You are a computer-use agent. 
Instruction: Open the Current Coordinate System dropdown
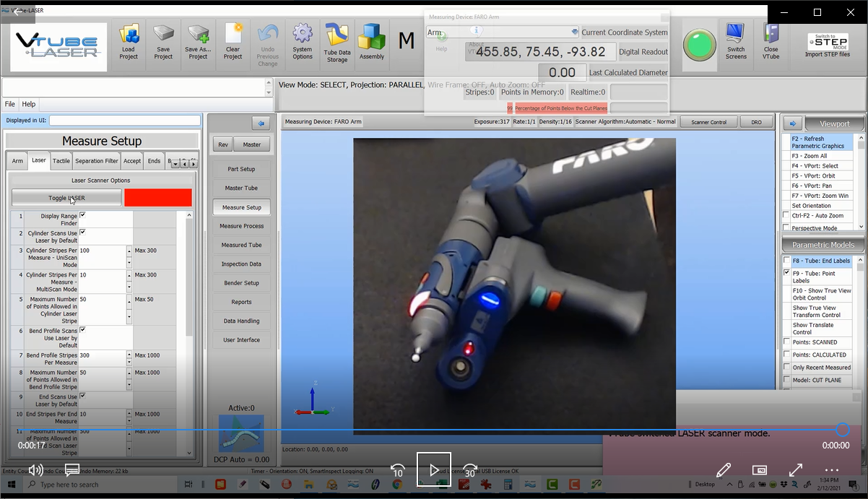(575, 32)
